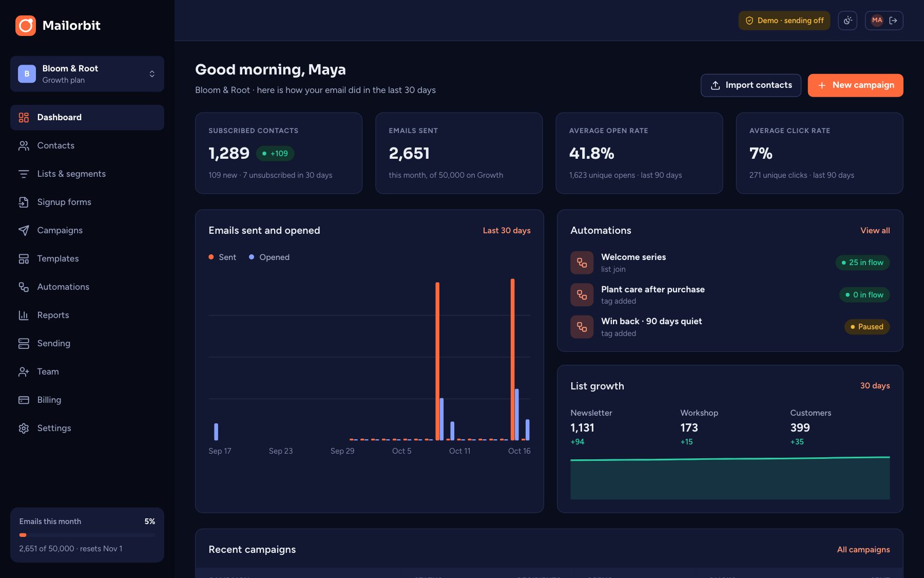This screenshot has width=924, height=578.
Task: Click the Sending server icon
Action: pos(24,344)
